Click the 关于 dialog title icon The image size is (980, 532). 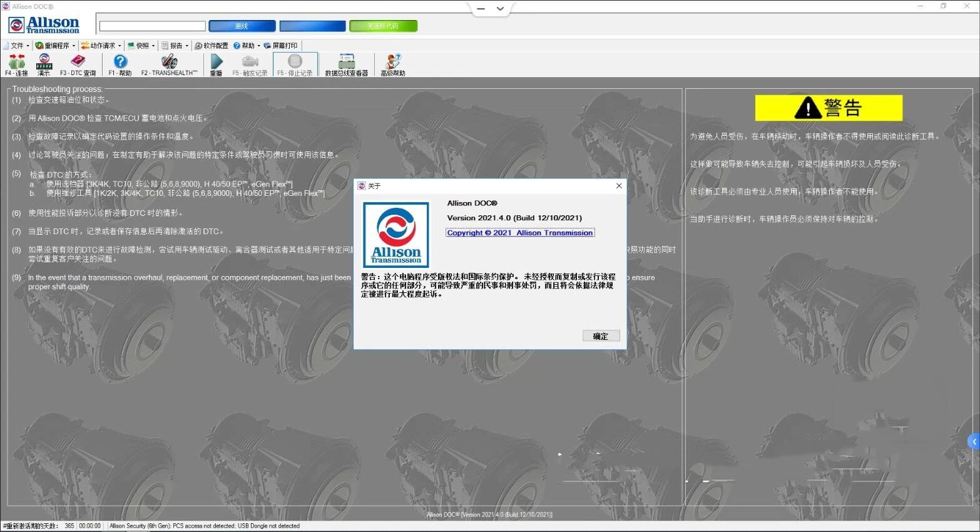tap(361, 186)
